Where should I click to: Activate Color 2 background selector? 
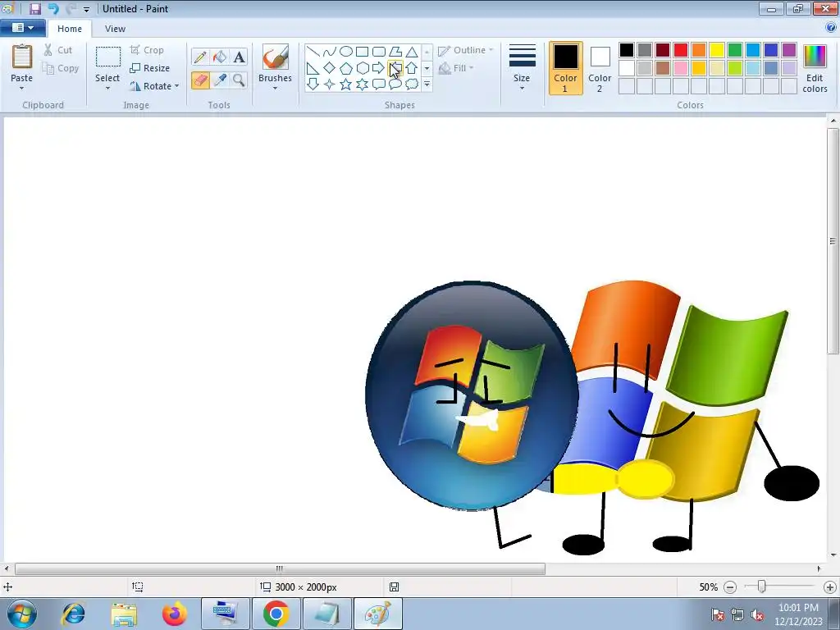[600, 68]
